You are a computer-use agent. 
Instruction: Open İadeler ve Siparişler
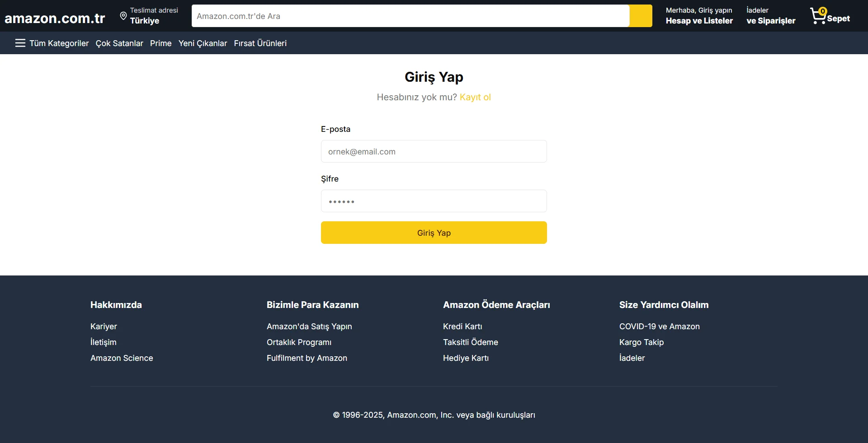[771, 16]
